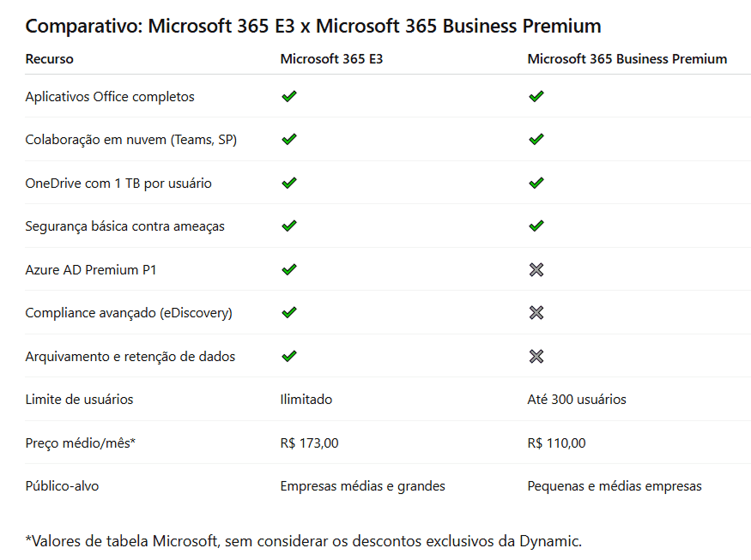Click Business Premium X for Arquivamento e retenção

(536, 356)
